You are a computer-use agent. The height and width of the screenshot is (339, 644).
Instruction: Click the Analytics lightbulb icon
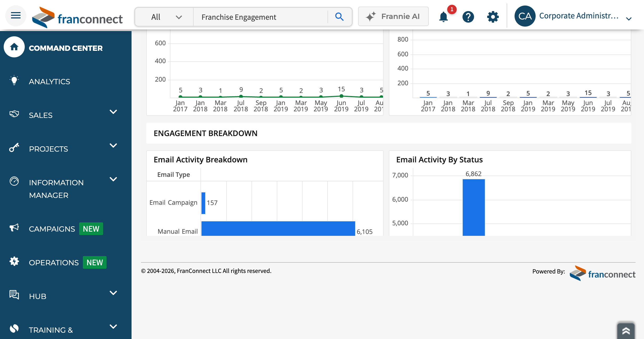14,80
